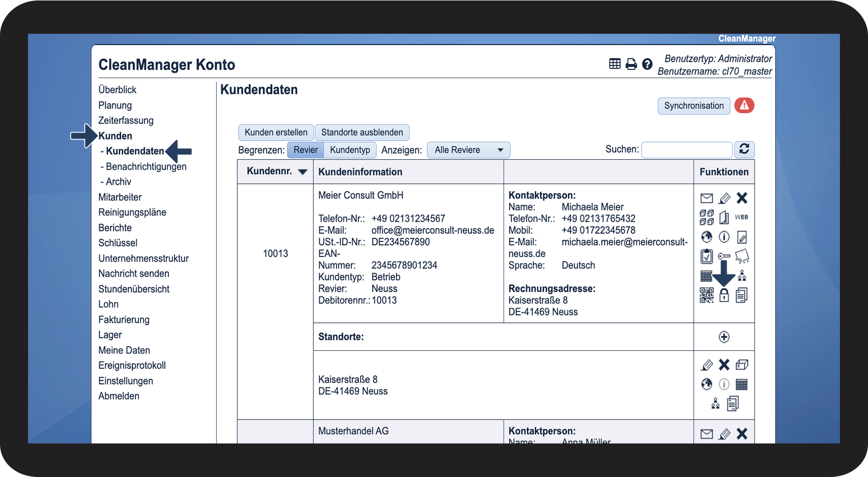The height and width of the screenshot is (477, 868).
Task: Click the red sync warning icon
Action: tap(744, 105)
